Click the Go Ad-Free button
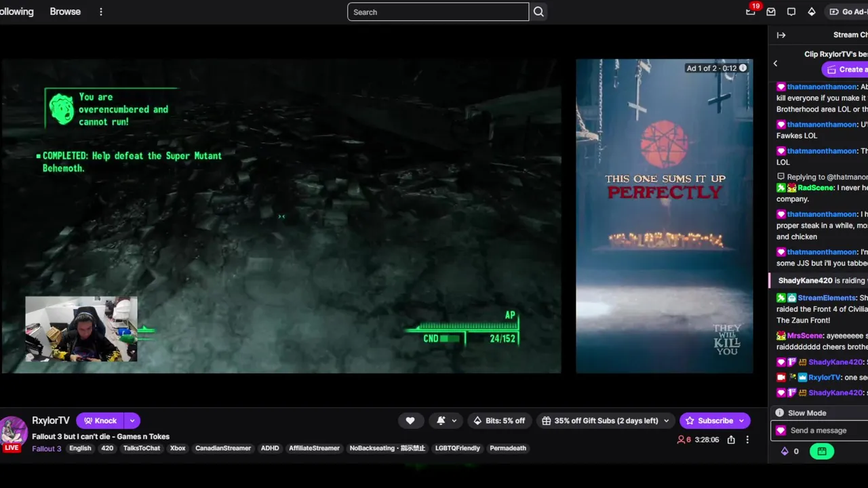The image size is (868, 488). (846, 12)
